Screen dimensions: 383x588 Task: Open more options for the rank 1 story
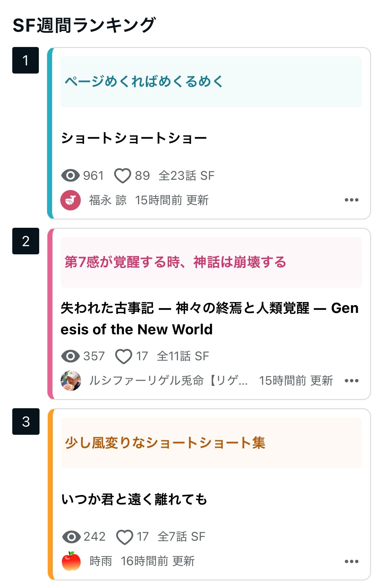coord(351,200)
